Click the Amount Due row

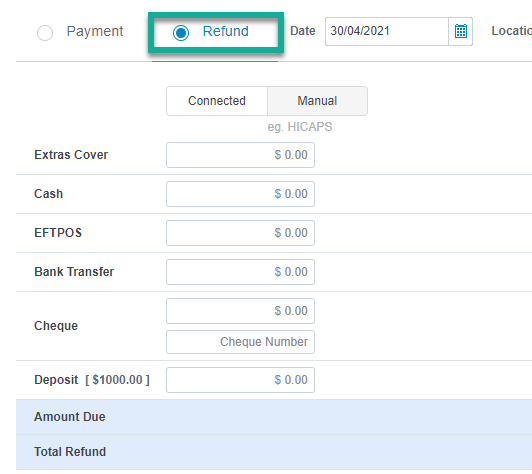click(x=274, y=417)
